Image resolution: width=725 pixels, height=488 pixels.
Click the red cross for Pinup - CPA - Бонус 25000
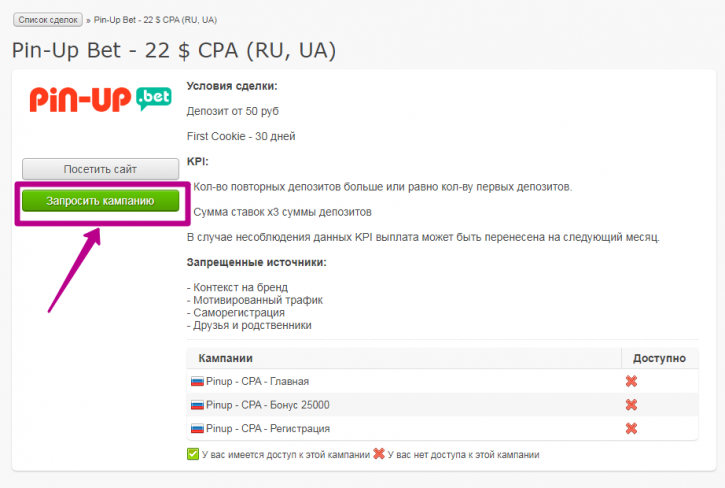click(x=631, y=405)
